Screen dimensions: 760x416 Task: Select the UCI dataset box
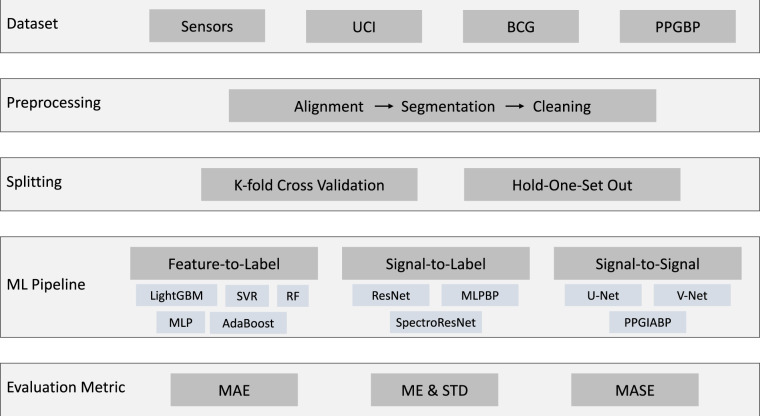[x=364, y=26]
